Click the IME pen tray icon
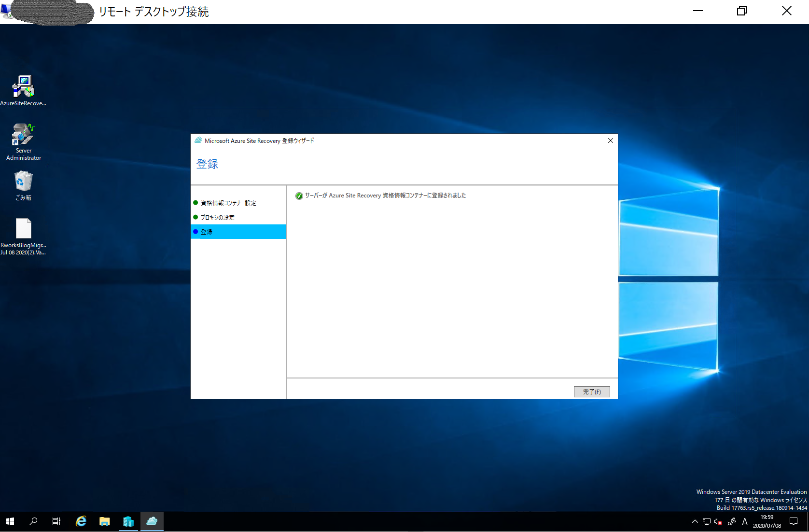The width and height of the screenshot is (809, 532). (732, 521)
